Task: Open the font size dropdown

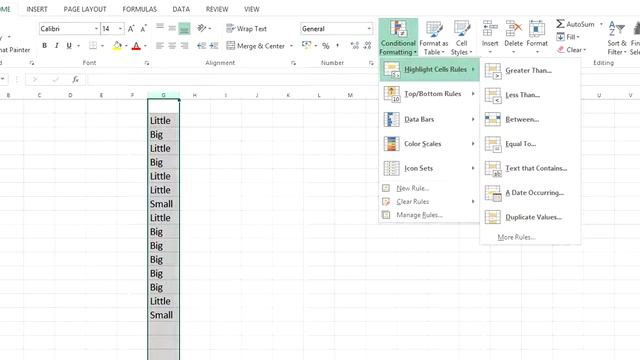Action: (120, 29)
